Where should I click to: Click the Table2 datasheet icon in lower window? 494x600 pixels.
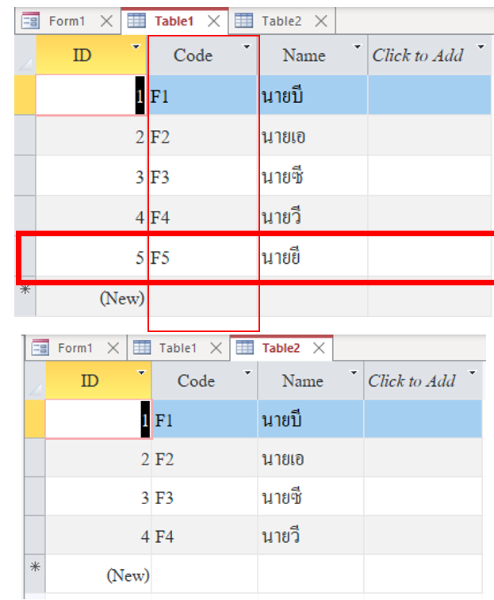tap(245, 347)
